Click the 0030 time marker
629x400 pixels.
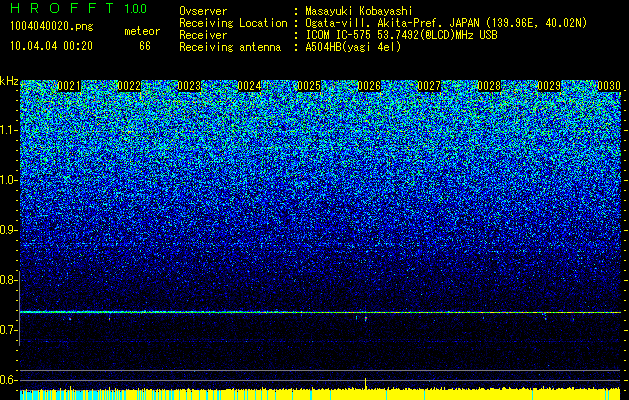click(x=609, y=86)
